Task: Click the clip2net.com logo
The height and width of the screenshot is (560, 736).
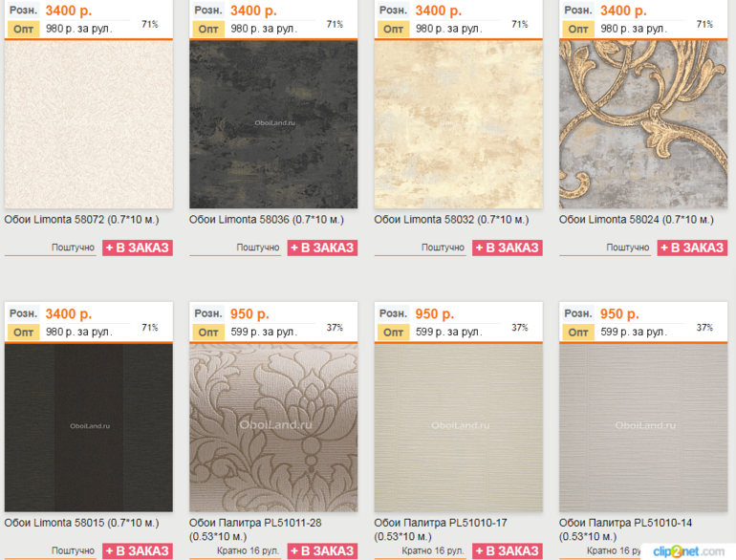Action: pyautogui.click(x=688, y=551)
